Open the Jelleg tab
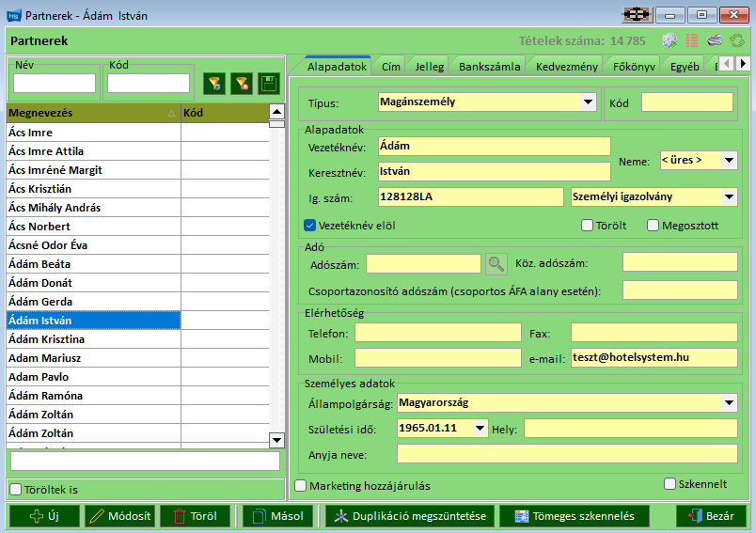Viewport: 756px width, 533px height. coord(429,67)
